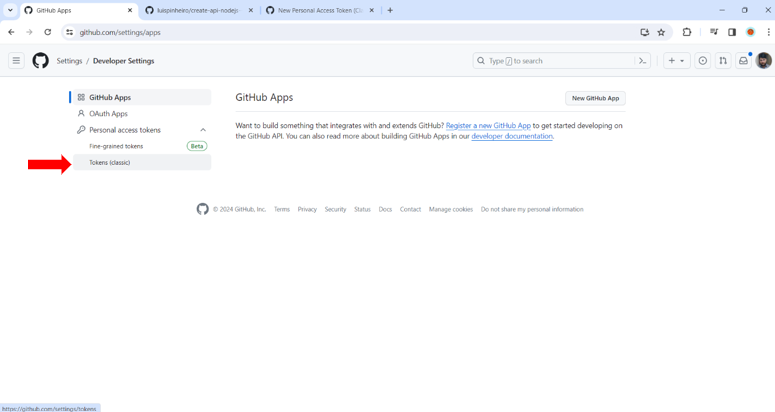Screen dimensions: 775x412
Task: Open the Privacy footer link
Action: click(x=307, y=209)
